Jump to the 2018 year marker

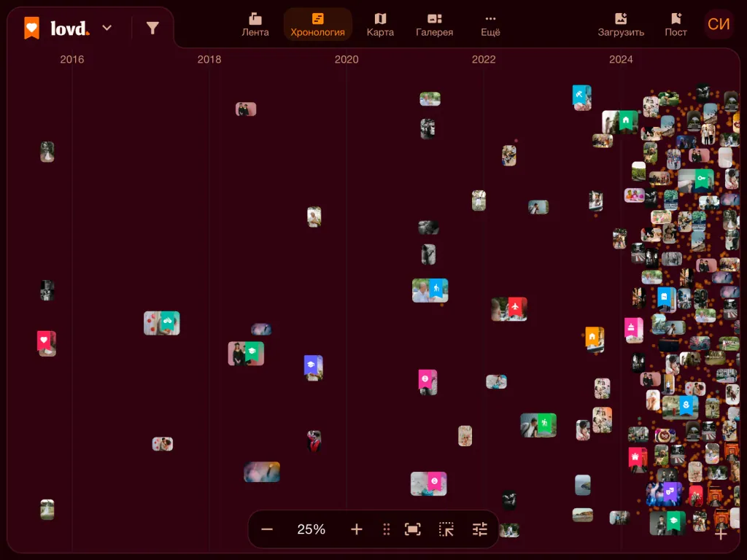pos(209,60)
